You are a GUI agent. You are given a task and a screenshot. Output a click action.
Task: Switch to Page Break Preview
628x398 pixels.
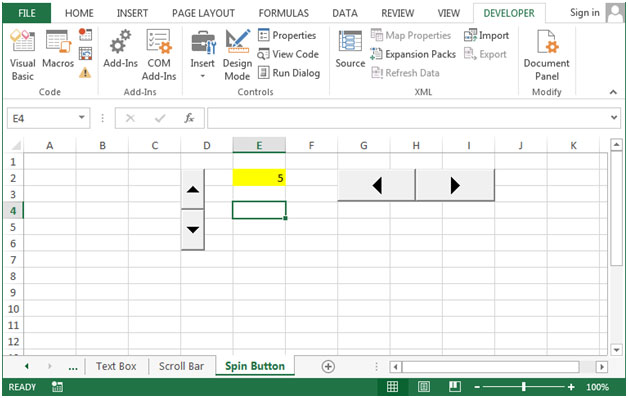(x=455, y=387)
